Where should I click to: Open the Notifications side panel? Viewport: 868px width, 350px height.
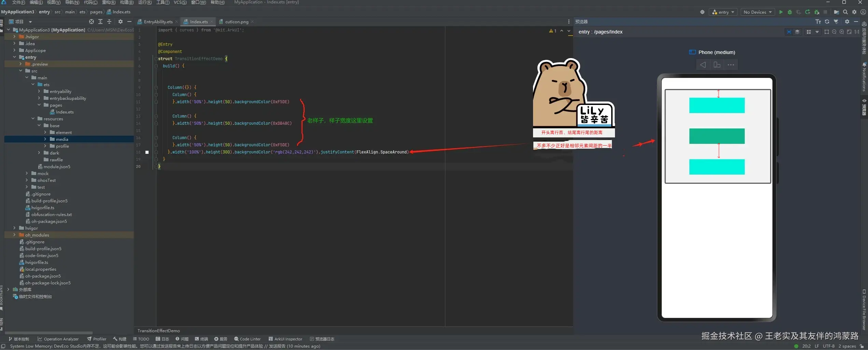pos(864,77)
